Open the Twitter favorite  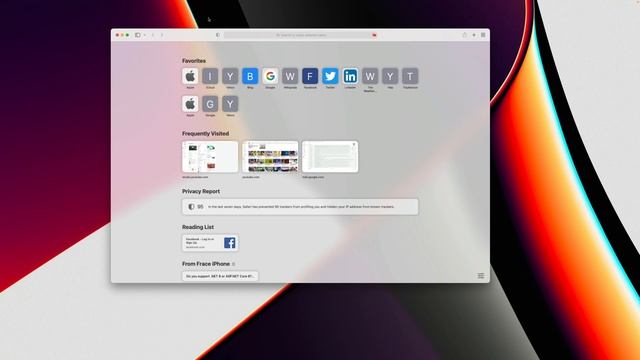(330, 76)
